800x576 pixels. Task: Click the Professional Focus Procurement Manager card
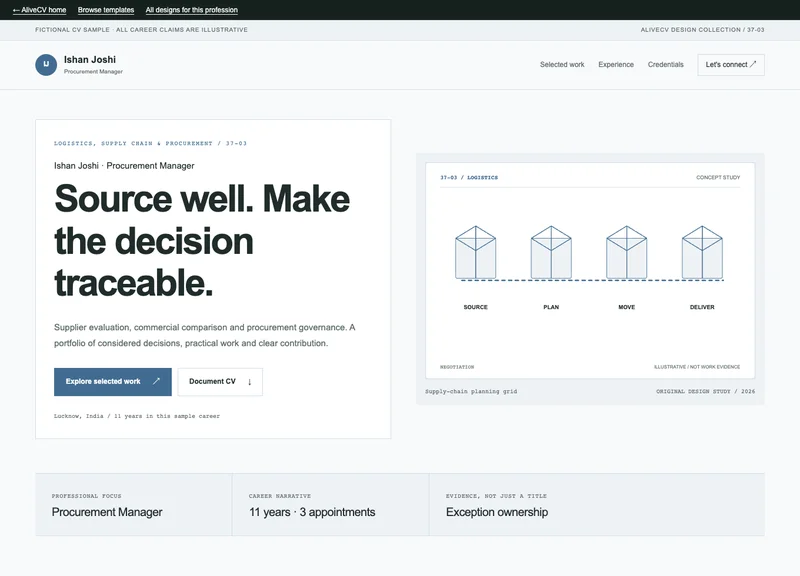tap(134, 505)
